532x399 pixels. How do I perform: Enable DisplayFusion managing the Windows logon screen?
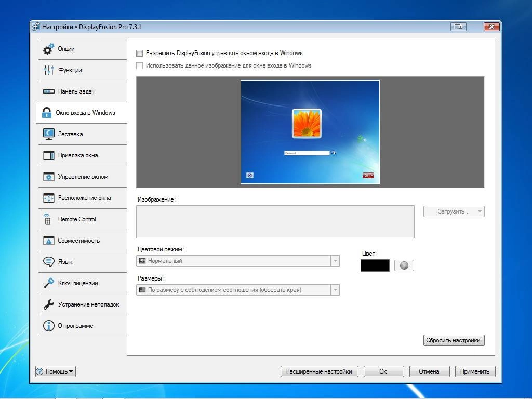(139, 53)
